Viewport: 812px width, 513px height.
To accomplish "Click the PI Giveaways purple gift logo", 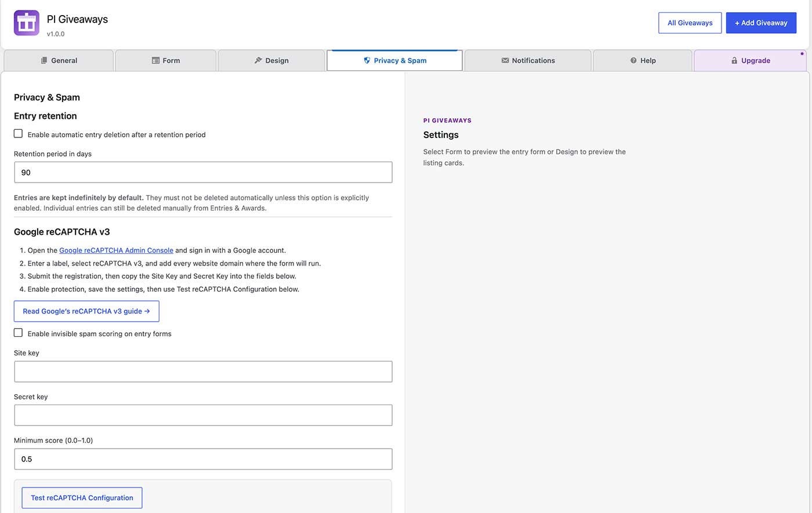I will [x=26, y=23].
